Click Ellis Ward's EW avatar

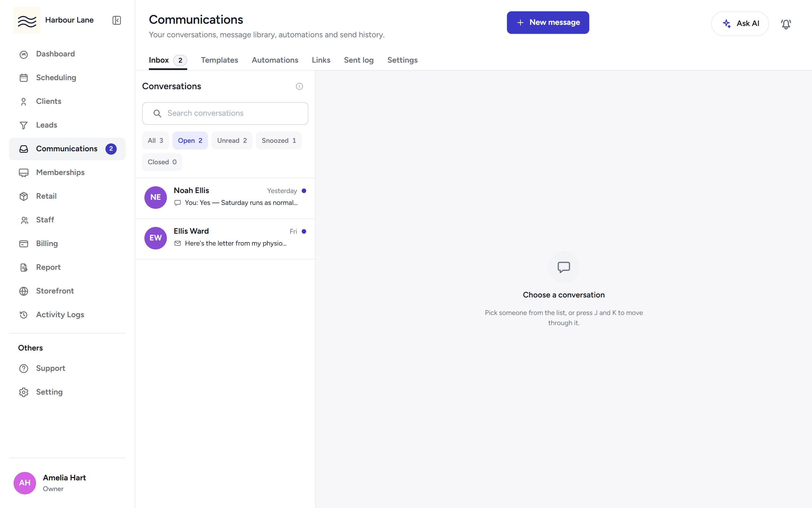pos(155,238)
